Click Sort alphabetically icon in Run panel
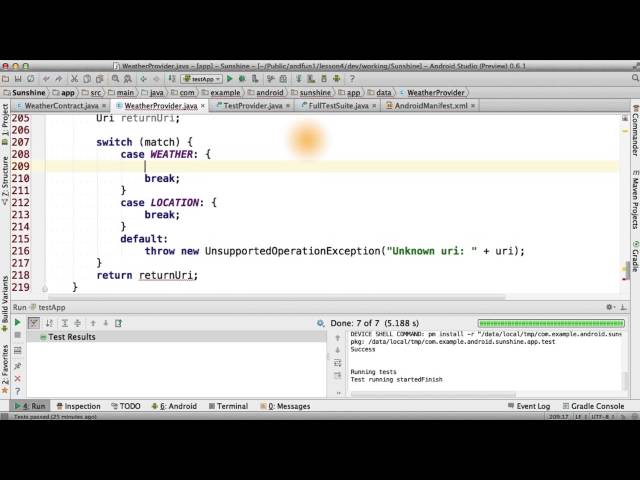This screenshot has height=480, width=640. click(49, 323)
